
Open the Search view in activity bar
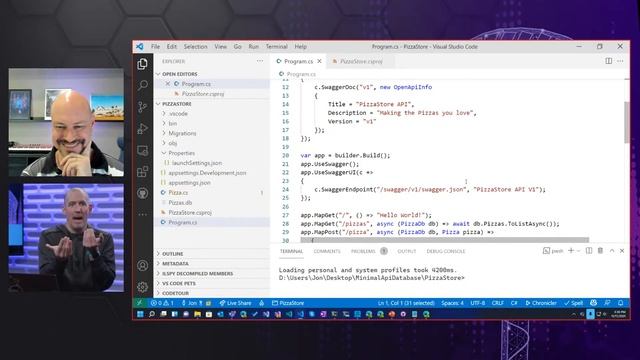[x=142, y=85]
